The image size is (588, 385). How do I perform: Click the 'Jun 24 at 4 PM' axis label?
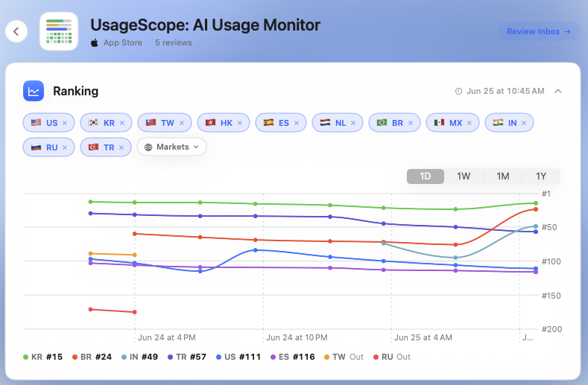point(167,337)
